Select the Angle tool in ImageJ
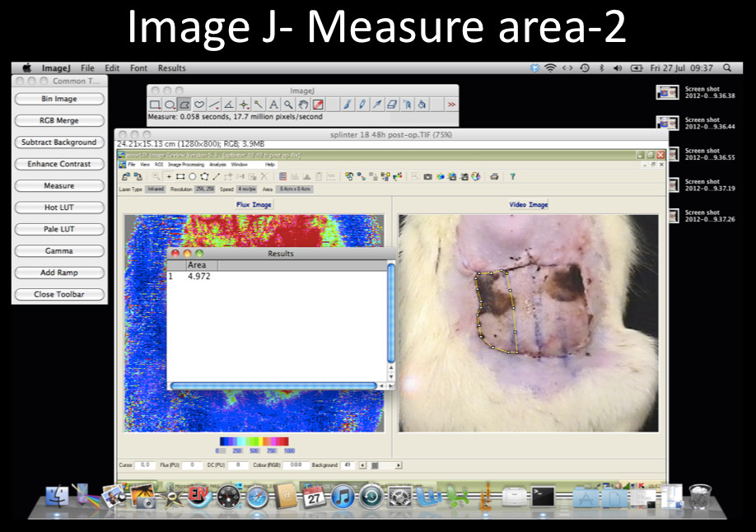Viewport: 756px width, 532px height. [x=229, y=105]
